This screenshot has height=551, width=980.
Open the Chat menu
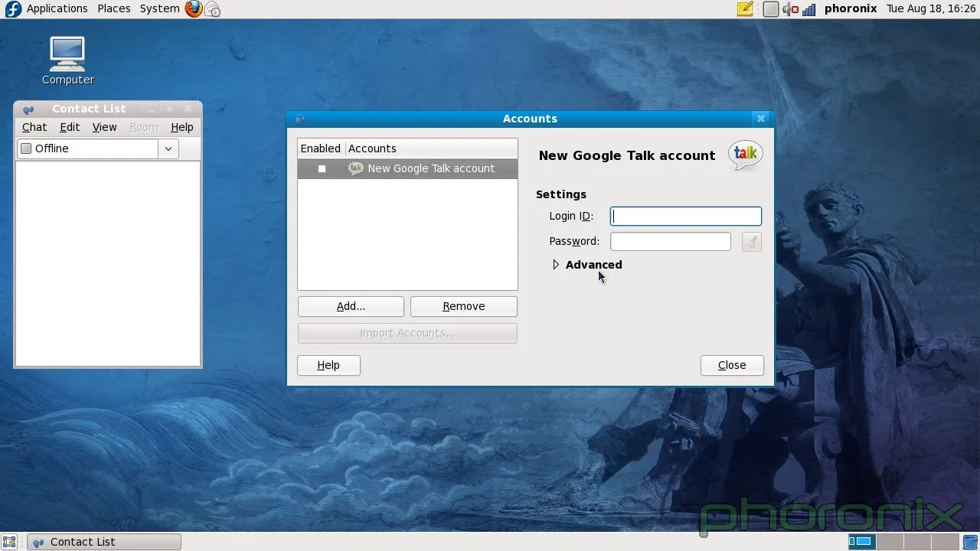pyautogui.click(x=34, y=127)
